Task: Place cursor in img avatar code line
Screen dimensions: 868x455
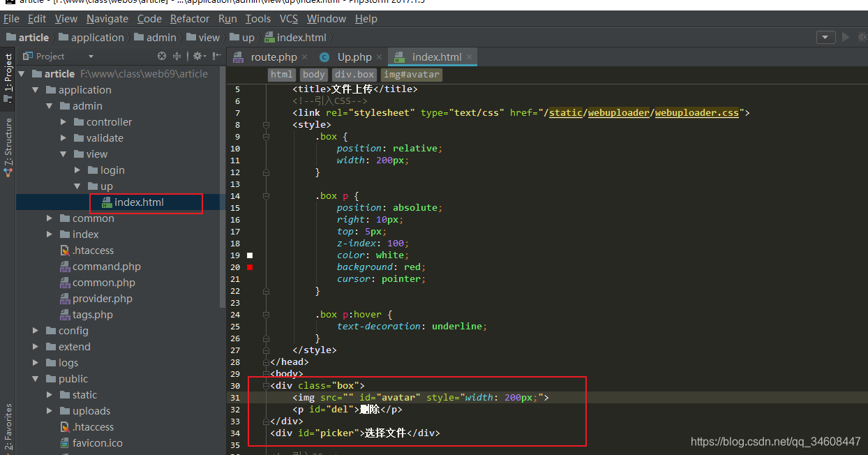Action: pos(421,397)
